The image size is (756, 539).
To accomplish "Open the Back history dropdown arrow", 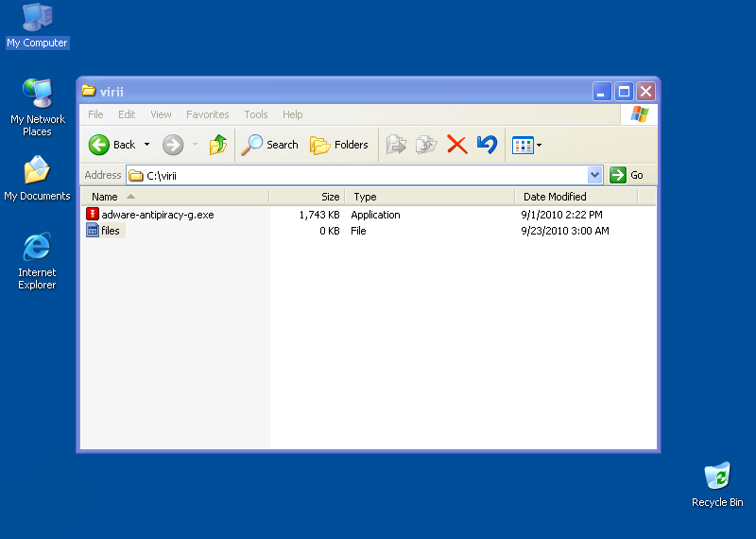I will pyautogui.click(x=147, y=145).
